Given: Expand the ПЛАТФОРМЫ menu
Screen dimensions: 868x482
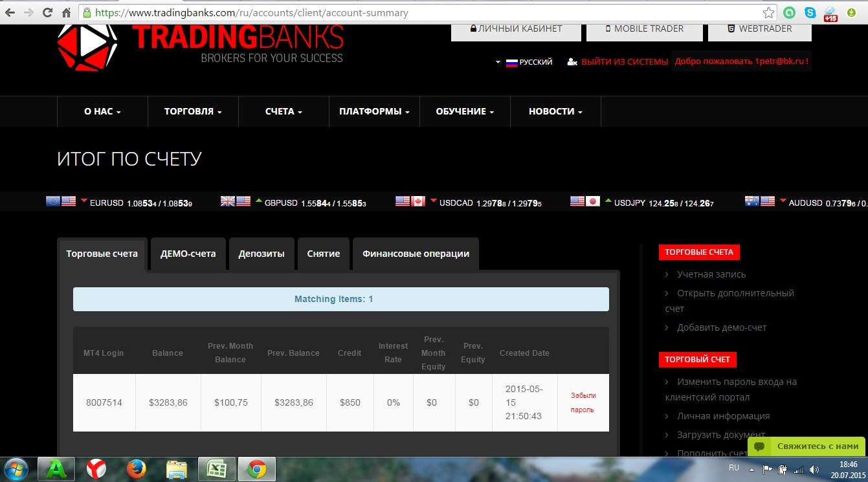Looking at the screenshot, I should (374, 111).
